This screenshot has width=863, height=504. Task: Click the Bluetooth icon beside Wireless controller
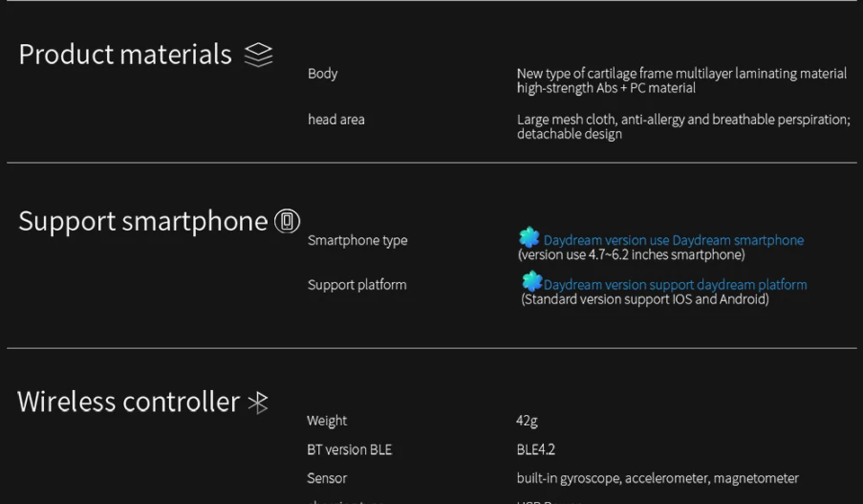(x=258, y=402)
